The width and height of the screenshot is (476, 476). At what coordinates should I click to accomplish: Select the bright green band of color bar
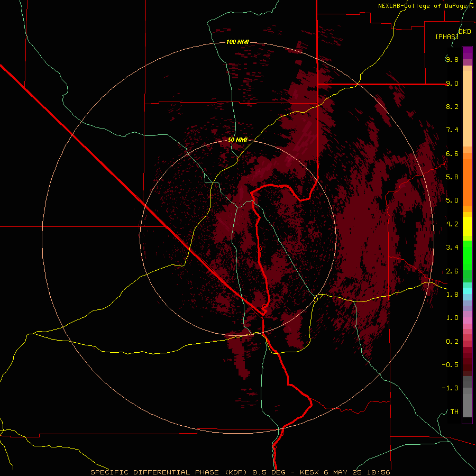467,255
